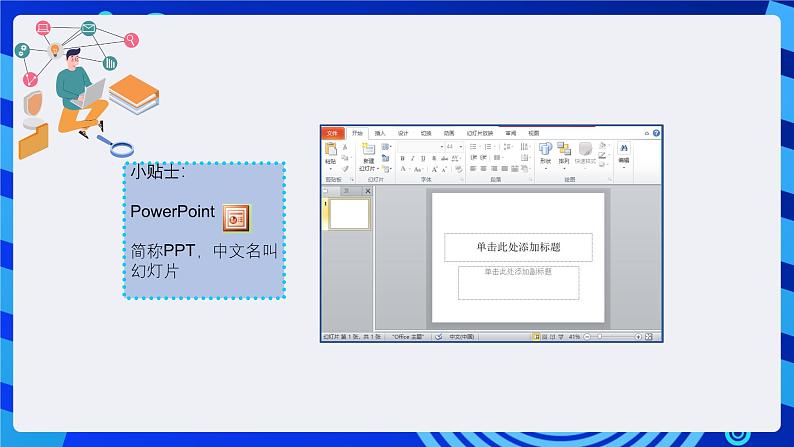Minimize the ribbon with the caret button
This screenshot has width=794, height=447.
[647, 133]
